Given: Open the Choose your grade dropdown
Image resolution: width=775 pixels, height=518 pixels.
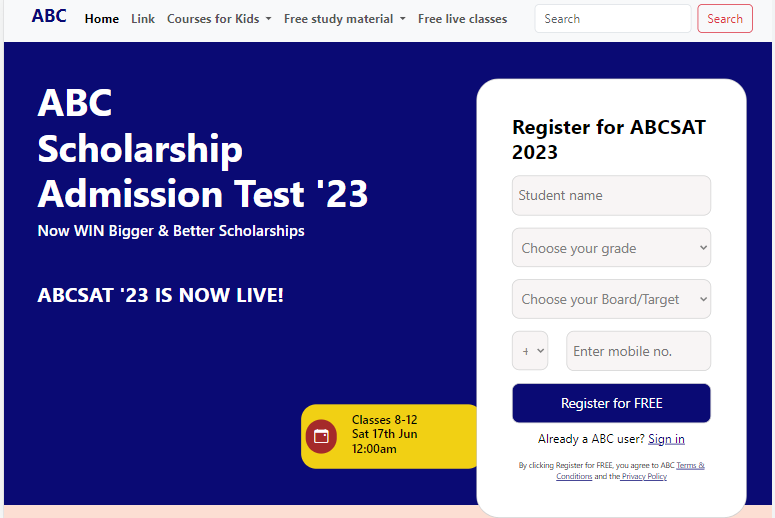Looking at the screenshot, I should click(x=611, y=248).
